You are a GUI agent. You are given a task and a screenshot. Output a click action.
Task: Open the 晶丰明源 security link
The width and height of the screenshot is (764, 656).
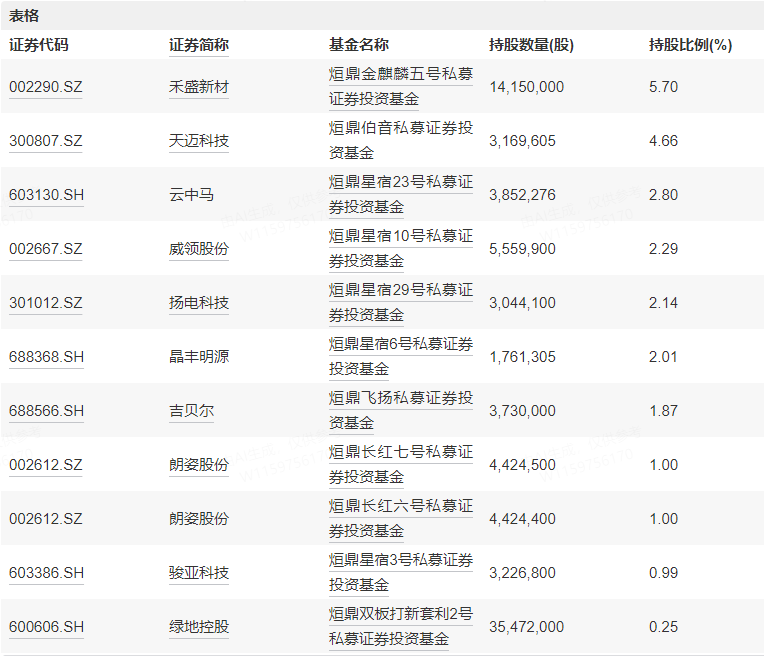point(198,357)
